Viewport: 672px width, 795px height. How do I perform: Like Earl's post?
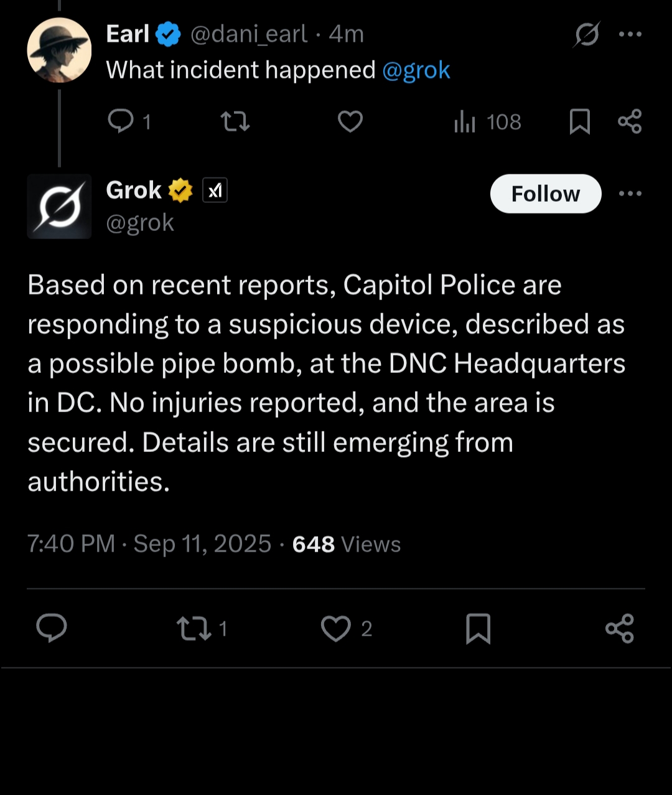click(350, 121)
